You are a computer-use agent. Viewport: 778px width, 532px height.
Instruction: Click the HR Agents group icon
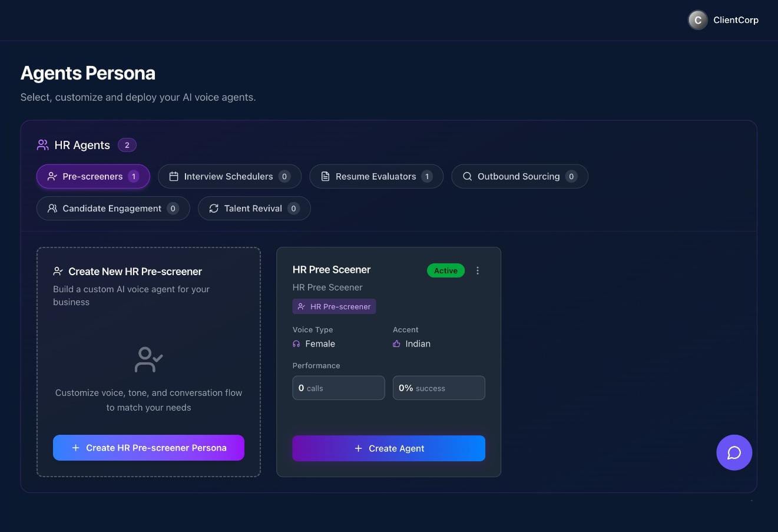(42, 144)
